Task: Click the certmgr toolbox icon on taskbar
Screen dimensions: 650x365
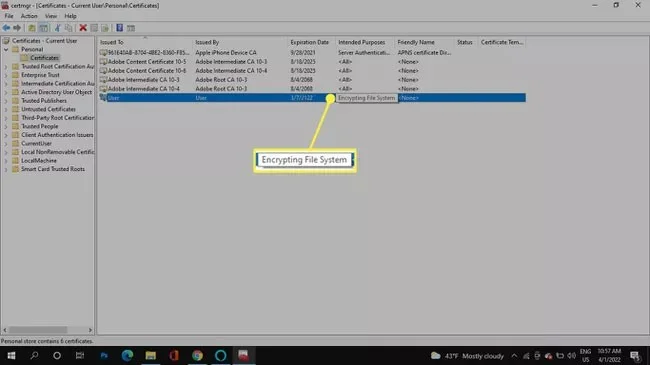Action: click(243, 356)
